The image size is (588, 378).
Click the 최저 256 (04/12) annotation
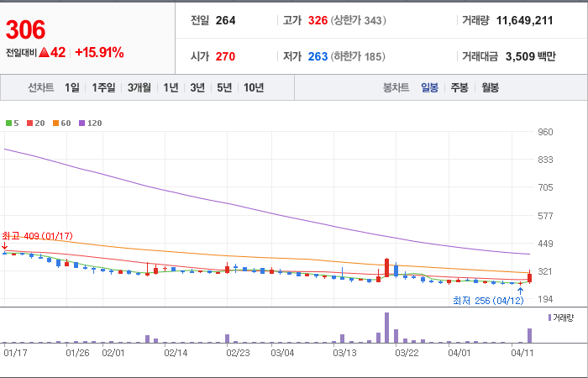click(488, 301)
